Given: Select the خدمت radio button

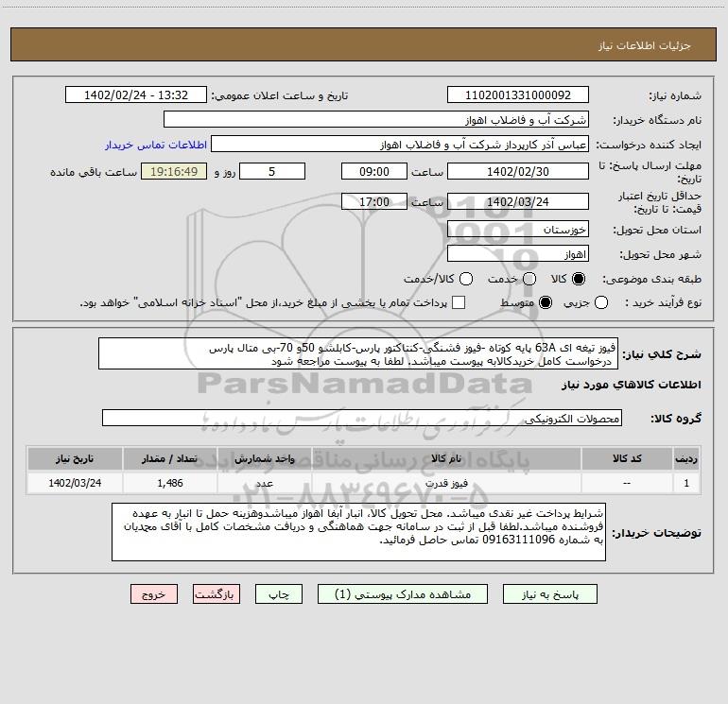Looking at the screenshot, I should pyautogui.click(x=529, y=279).
